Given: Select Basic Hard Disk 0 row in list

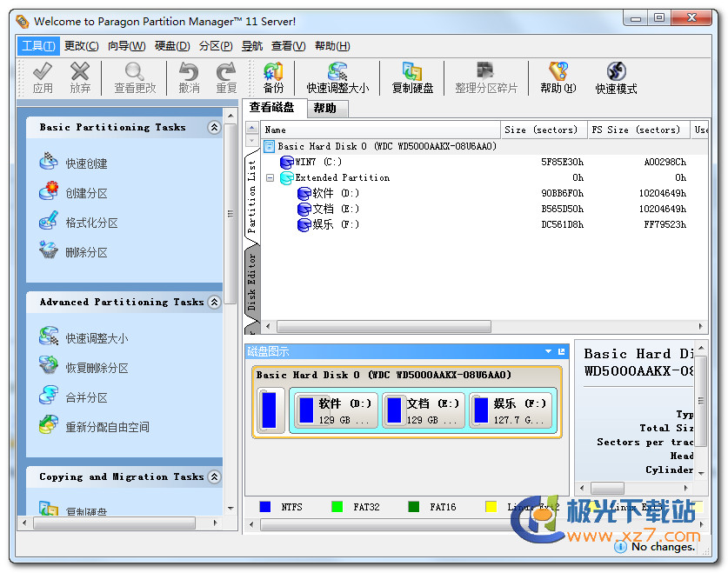Looking at the screenshot, I should click(x=483, y=147).
